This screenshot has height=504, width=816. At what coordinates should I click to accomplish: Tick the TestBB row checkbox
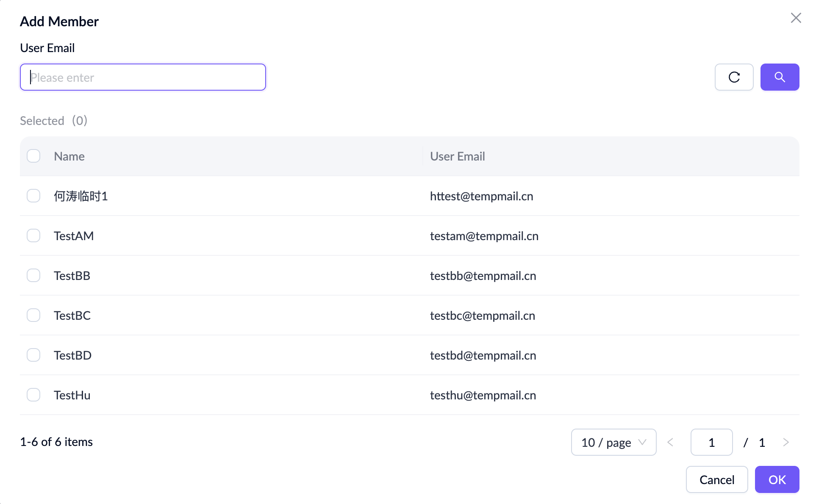[x=33, y=275]
